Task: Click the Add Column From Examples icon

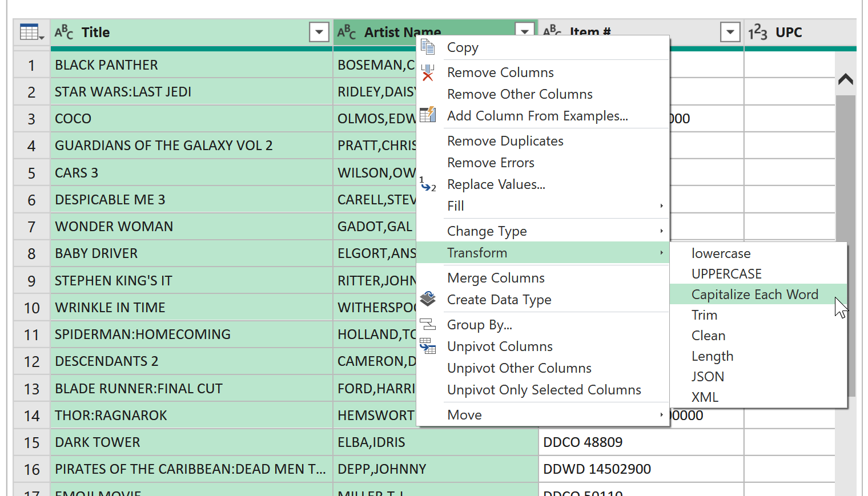Action: pyautogui.click(x=428, y=115)
